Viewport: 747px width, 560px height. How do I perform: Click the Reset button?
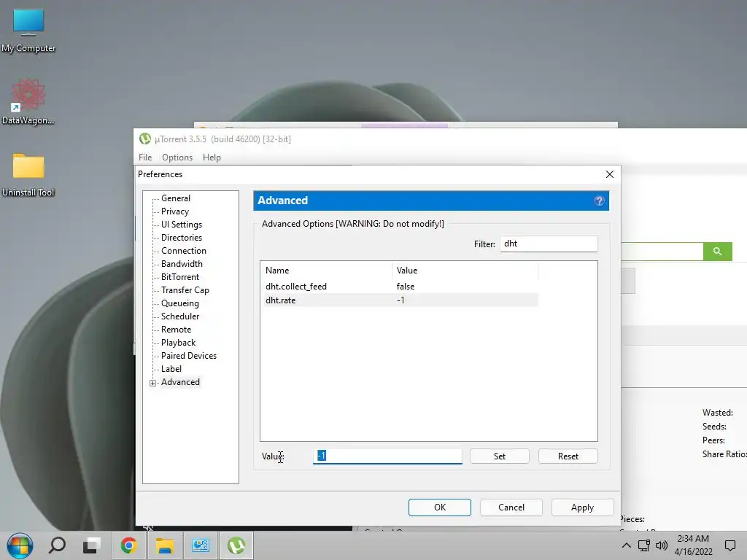coord(568,456)
